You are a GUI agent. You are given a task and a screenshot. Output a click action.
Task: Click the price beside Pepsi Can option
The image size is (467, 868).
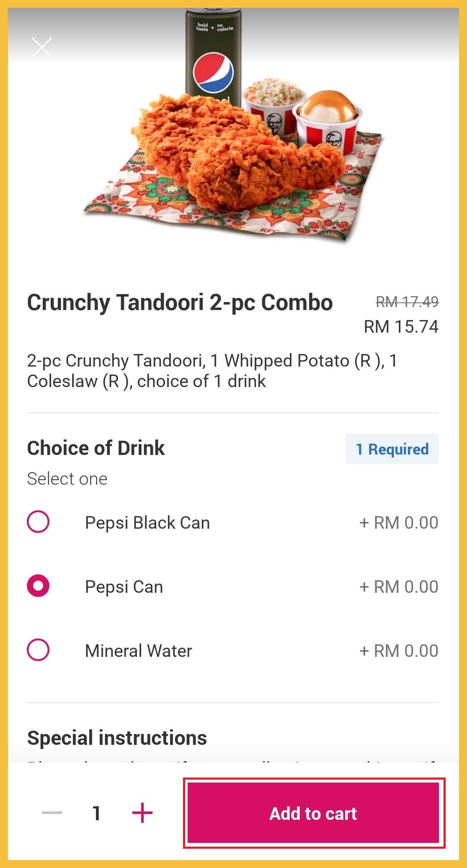coord(399,587)
